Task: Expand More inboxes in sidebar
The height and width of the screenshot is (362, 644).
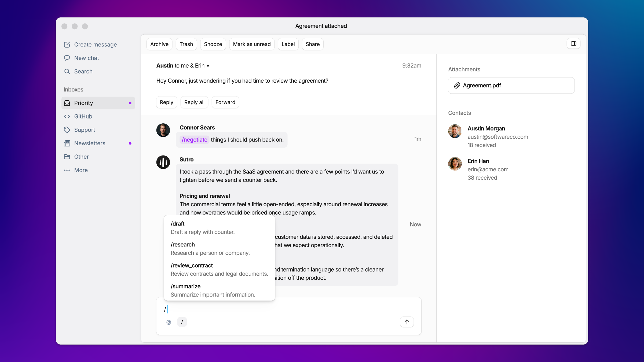Action: [x=81, y=170]
